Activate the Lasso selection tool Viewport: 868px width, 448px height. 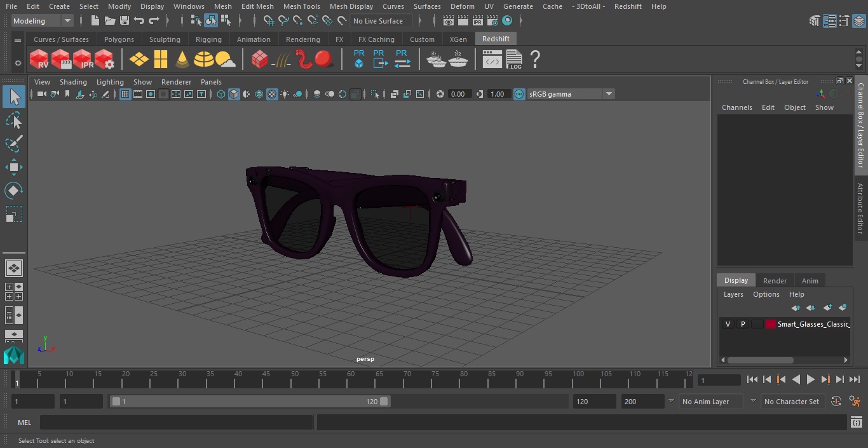coord(14,120)
